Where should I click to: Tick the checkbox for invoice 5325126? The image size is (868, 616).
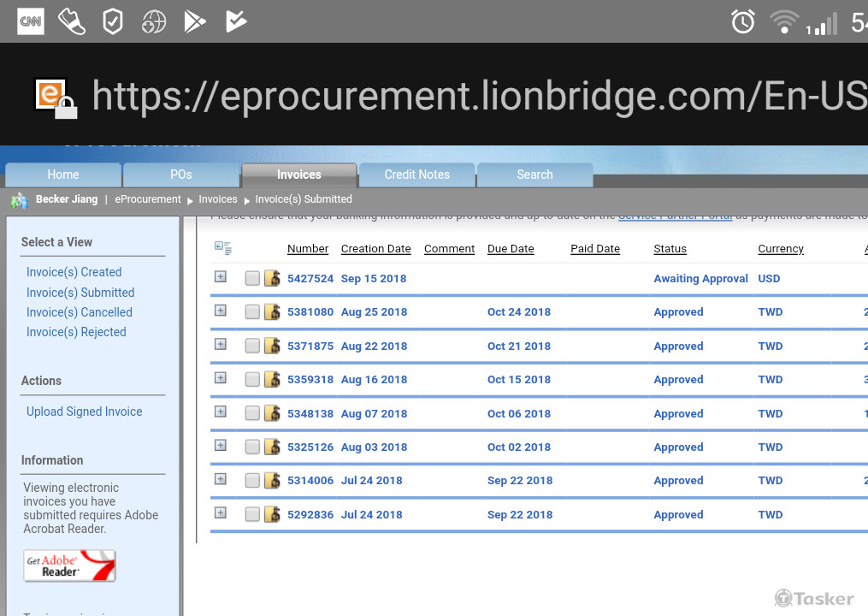click(x=252, y=447)
